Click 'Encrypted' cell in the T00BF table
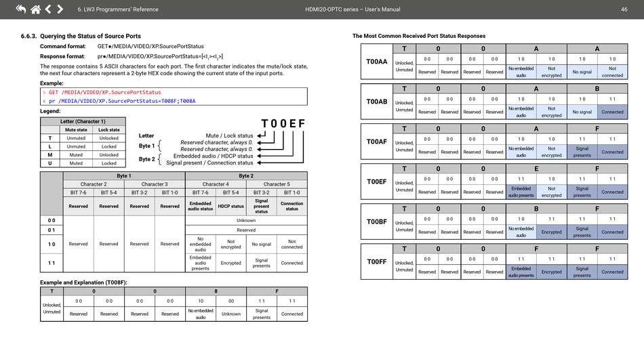Viewport: 644px width, 361px height. (x=551, y=232)
